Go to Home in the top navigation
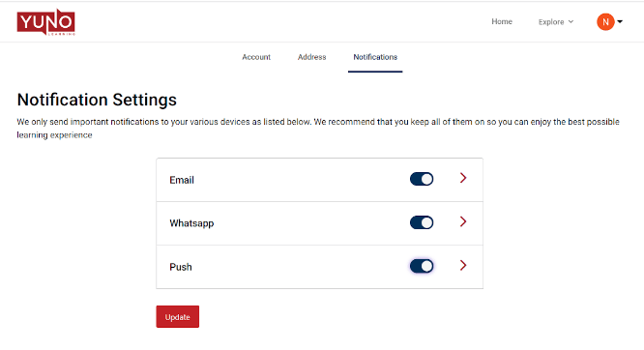 tap(502, 22)
